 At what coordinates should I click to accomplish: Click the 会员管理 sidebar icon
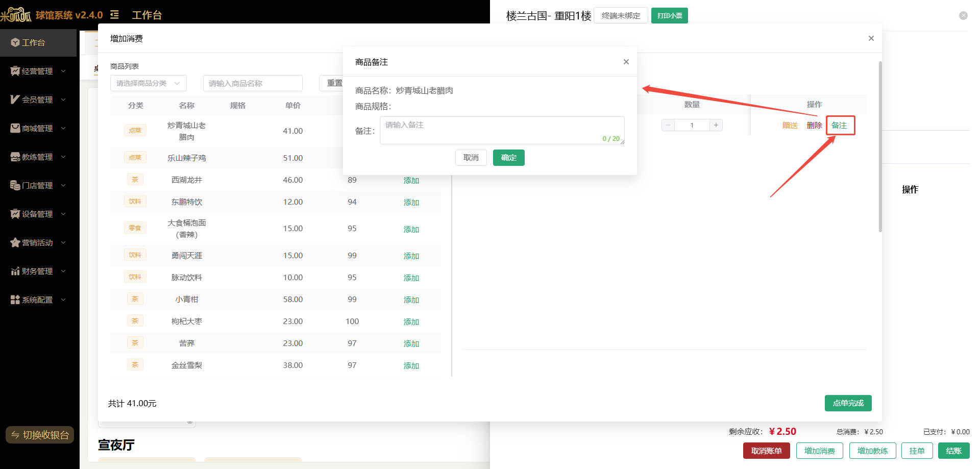pos(15,100)
